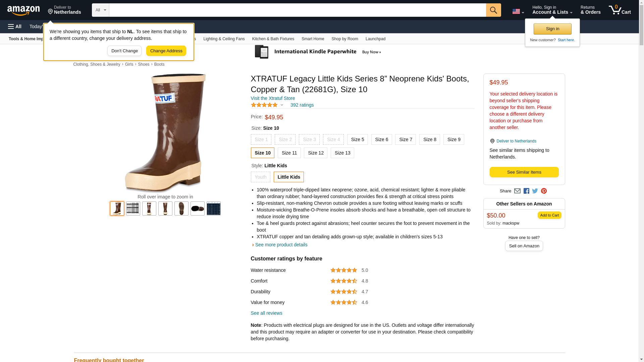The width and height of the screenshot is (644, 362).
Task: Open the Visit the Xtratuf Store link
Action: tap(273, 98)
